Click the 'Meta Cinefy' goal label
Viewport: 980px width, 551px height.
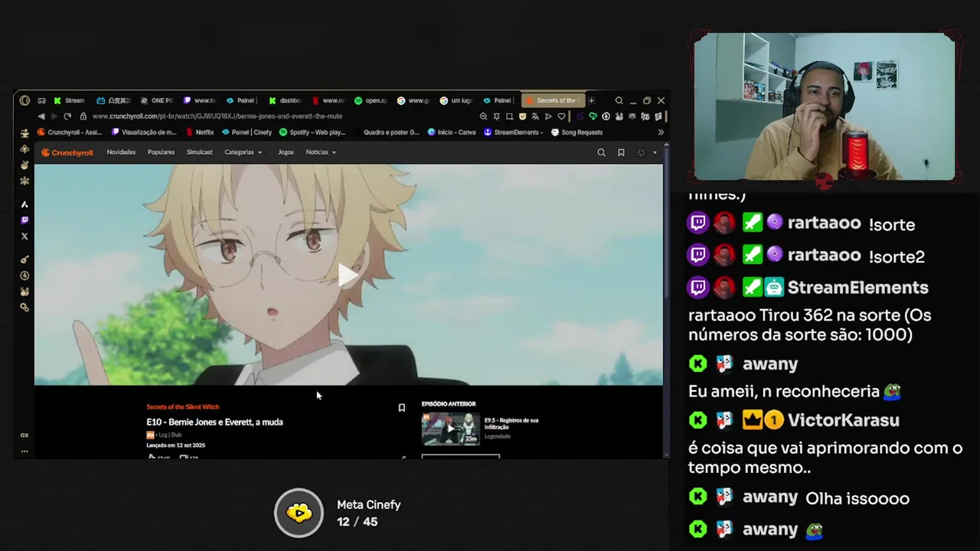369,505
